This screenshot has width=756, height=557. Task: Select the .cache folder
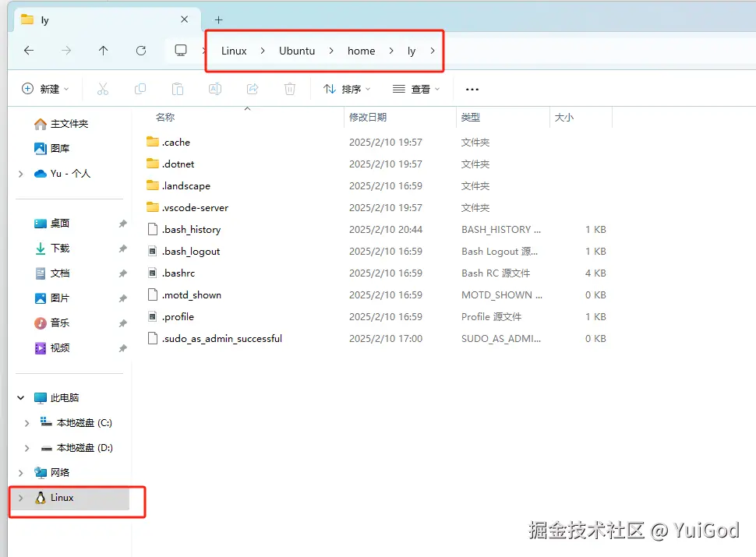(168, 142)
